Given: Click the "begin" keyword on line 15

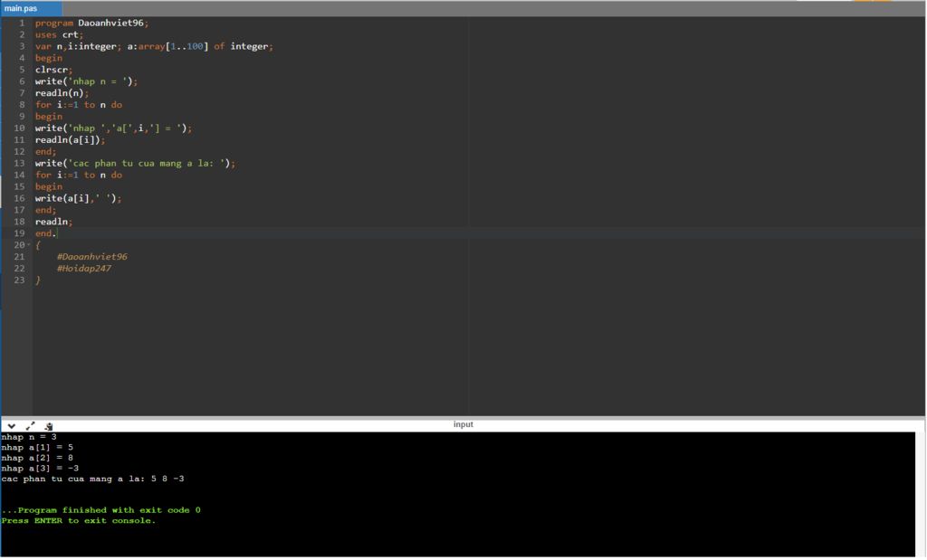Looking at the screenshot, I should 49,186.
